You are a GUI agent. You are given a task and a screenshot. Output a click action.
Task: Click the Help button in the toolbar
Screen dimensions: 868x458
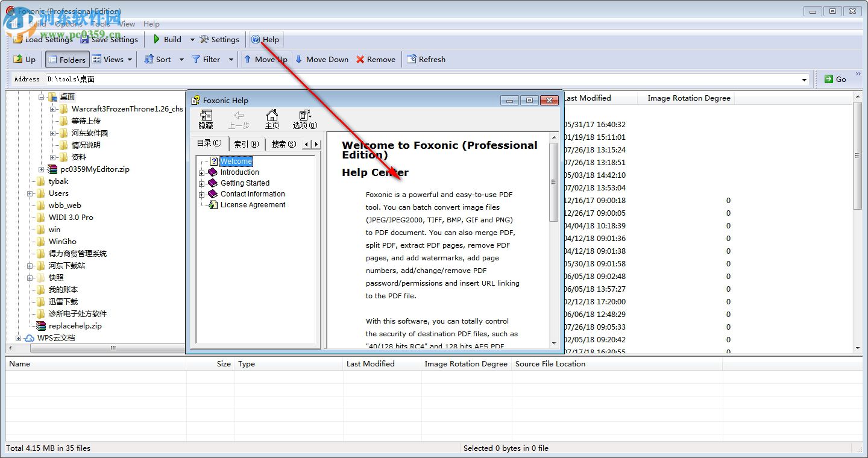pyautogui.click(x=265, y=40)
